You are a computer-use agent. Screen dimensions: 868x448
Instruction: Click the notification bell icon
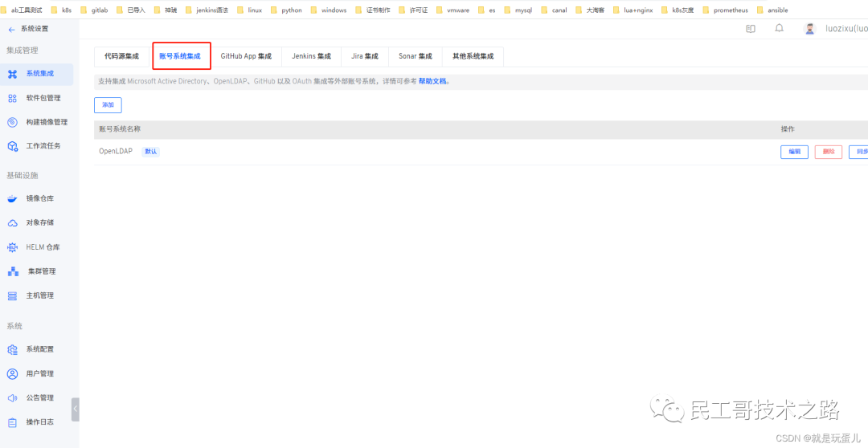click(779, 28)
